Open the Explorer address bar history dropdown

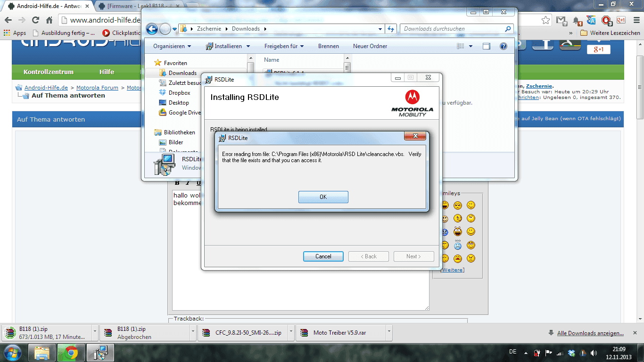[x=380, y=29]
